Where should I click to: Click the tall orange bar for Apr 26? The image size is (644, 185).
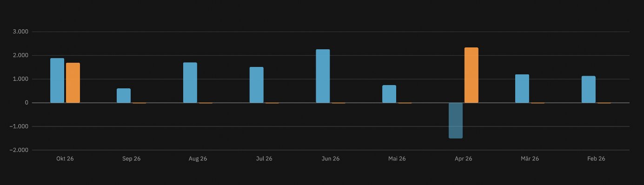point(471,75)
